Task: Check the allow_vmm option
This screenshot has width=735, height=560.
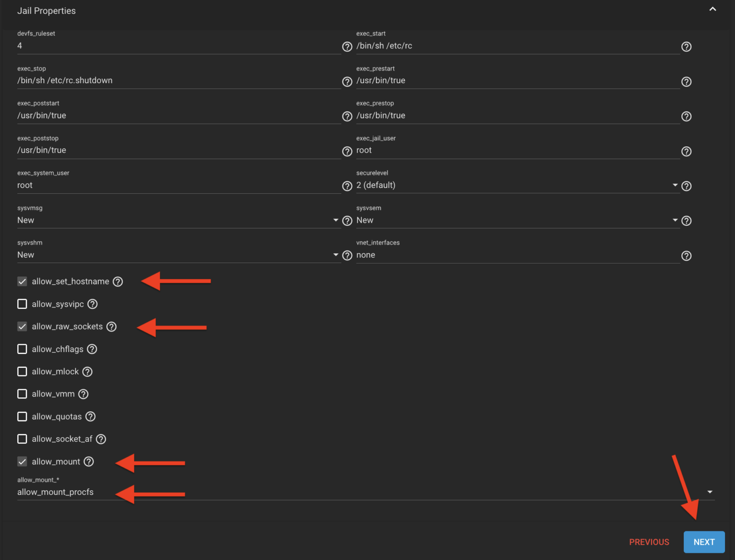Action: tap(22, 394)
